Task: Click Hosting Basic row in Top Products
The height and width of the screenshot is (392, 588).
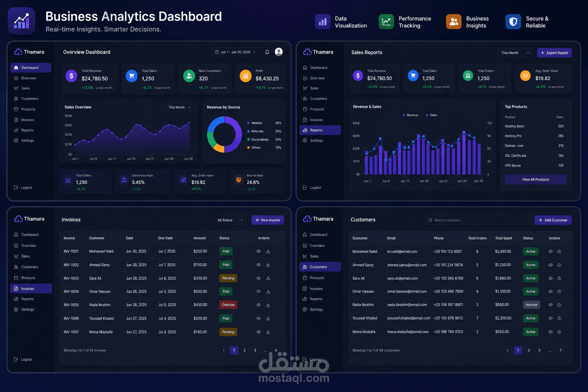Action: pos(534,126)
